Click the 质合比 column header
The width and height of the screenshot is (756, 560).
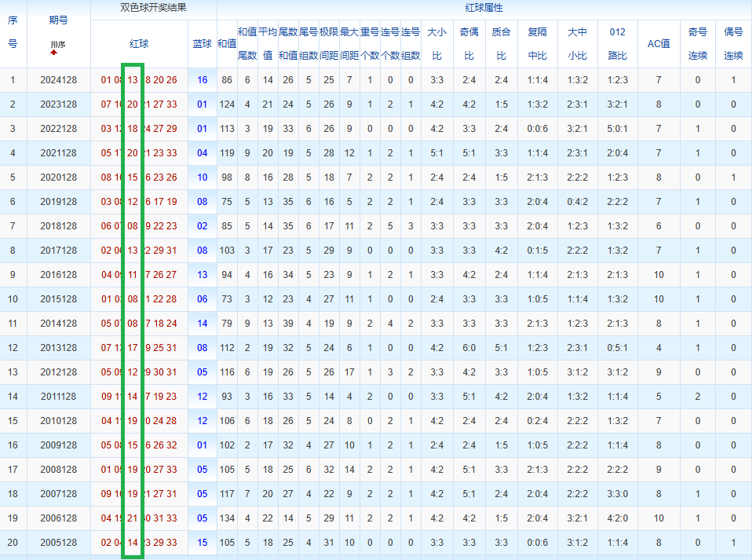pyautogui.click(x=501, y=44)
